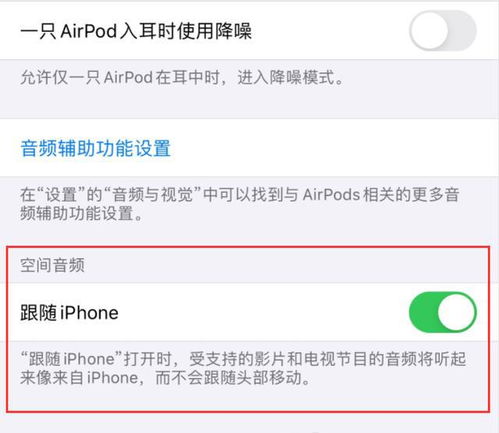Click the green track of 跟随 iPhone toggle

click(423, 312)
